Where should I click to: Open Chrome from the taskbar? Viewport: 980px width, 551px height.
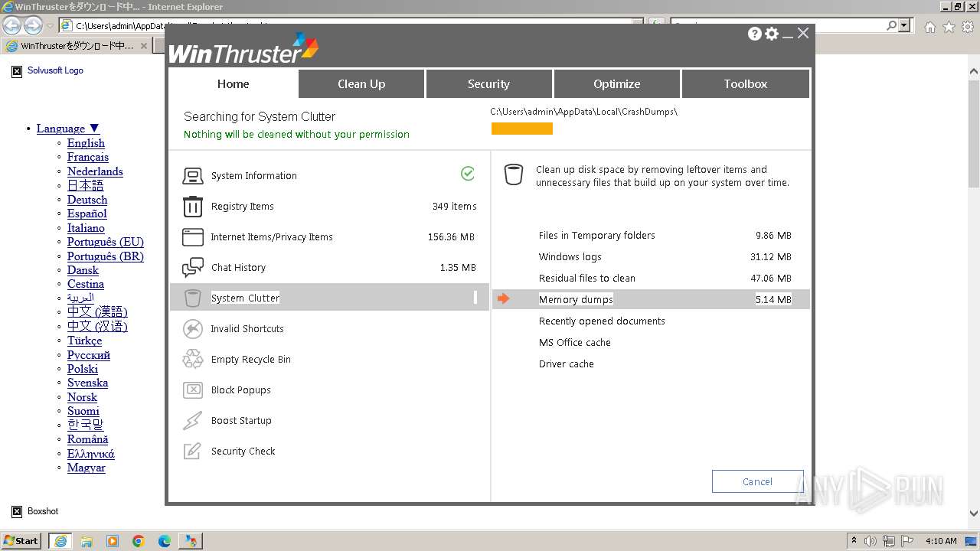(x=139, y=541)
